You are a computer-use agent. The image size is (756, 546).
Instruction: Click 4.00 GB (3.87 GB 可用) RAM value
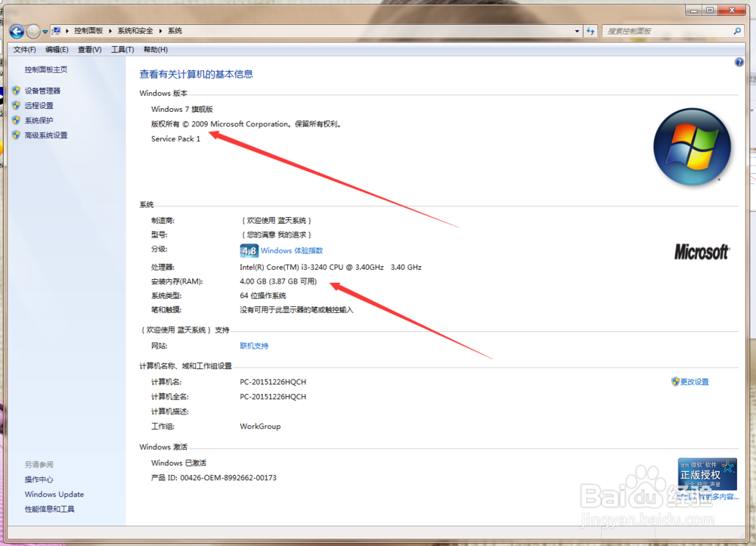(278, 281)
